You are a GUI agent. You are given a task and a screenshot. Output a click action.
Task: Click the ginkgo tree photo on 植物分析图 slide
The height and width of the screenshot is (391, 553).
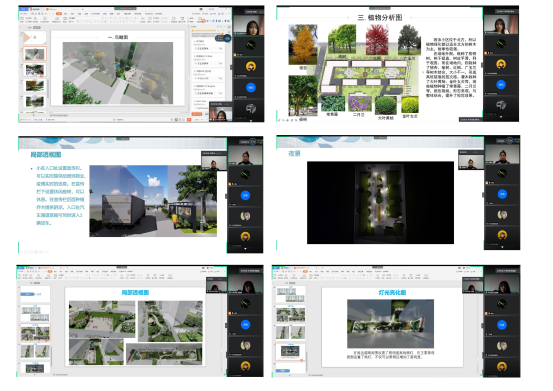tap(303, 44)
